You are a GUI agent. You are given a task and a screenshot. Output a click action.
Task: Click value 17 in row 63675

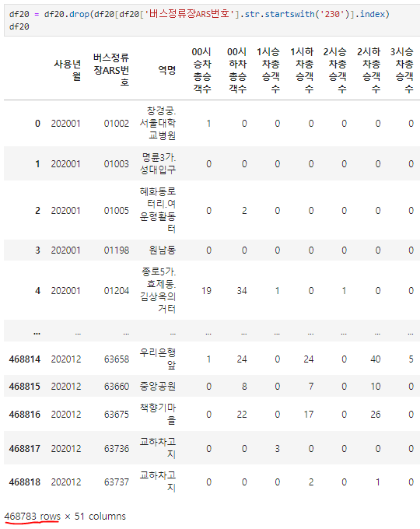[x=308, y=415]
